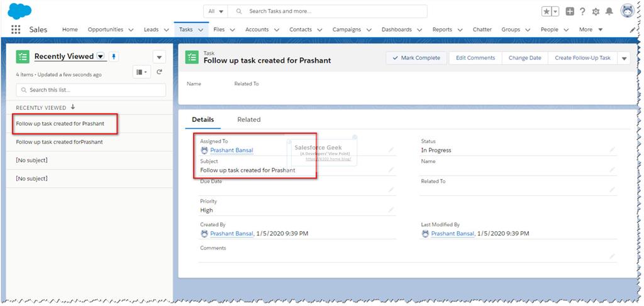This screenshot has height=306, width=644.
Task: Edit the Comments field pencil
Action: click(612, 256)
